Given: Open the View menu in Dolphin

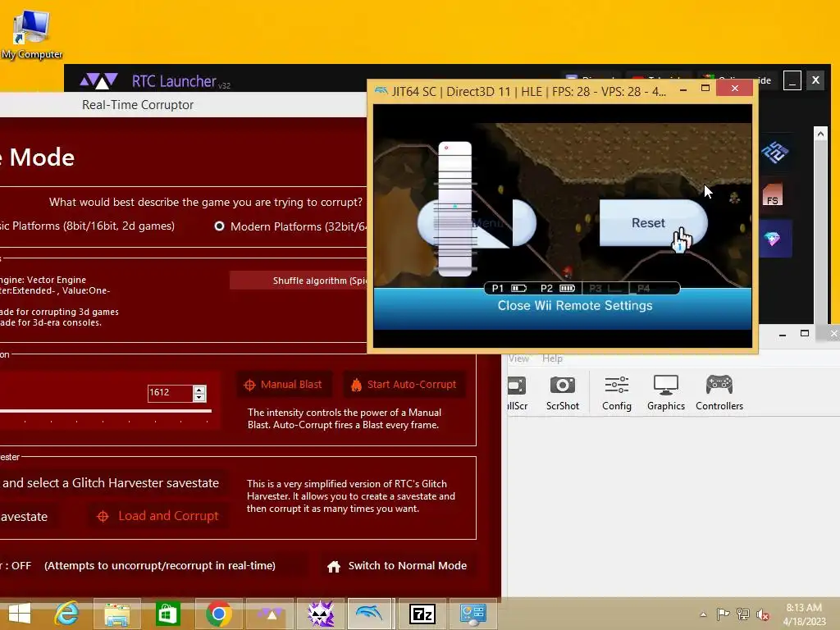Looking at the screenshot, I should pos(518,358).
